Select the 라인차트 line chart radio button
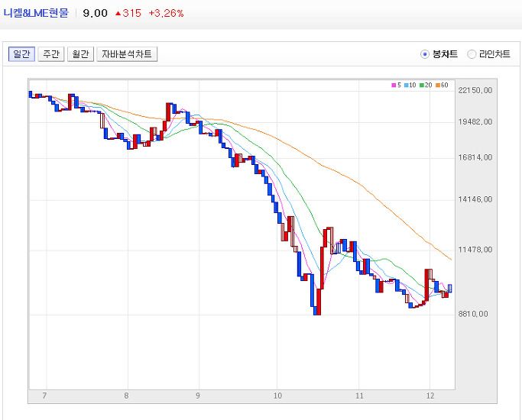522x420 pixels. pyautogui.click(x=472, y=54)
